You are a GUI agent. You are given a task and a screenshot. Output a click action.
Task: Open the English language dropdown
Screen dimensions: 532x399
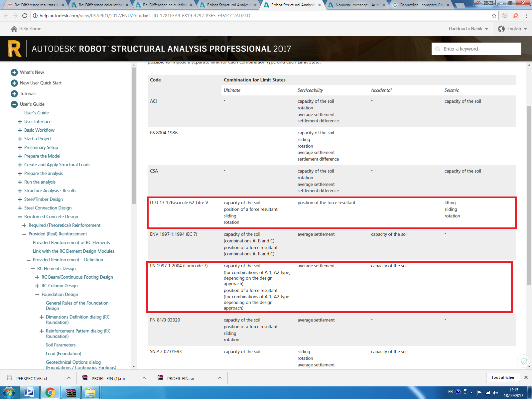coord(517,29)
